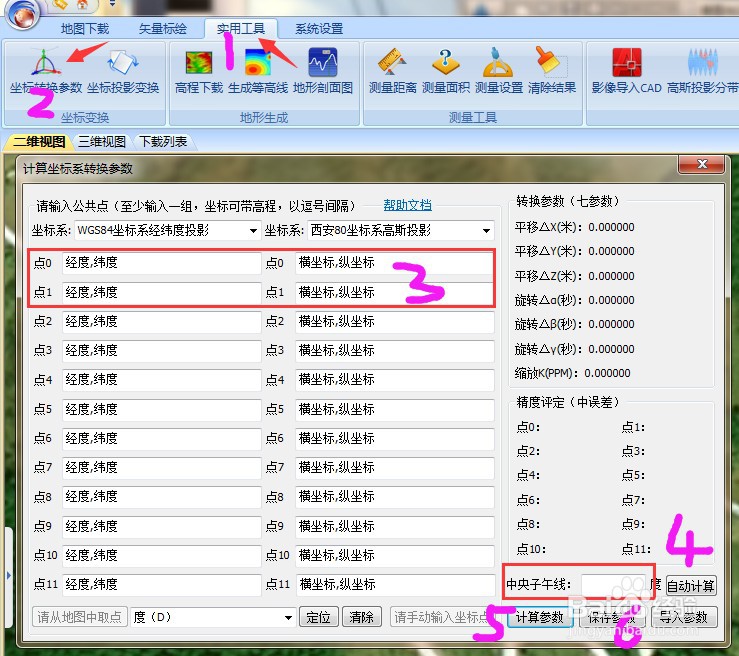Screen dimensions: 739x656
Task: Select the 测量距离 measure distance tool
Action: [x=393, y=71]
